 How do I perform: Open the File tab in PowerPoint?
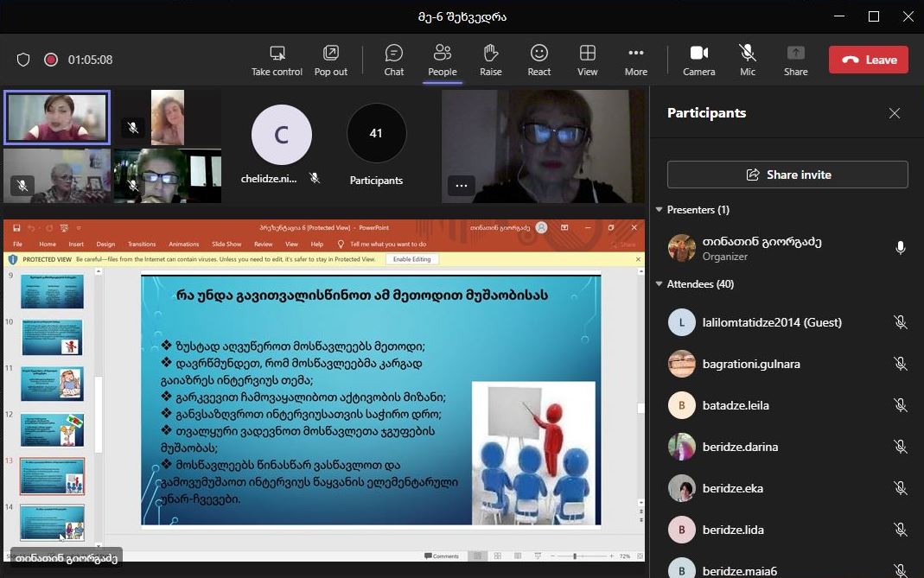click(x=17, y=244)
